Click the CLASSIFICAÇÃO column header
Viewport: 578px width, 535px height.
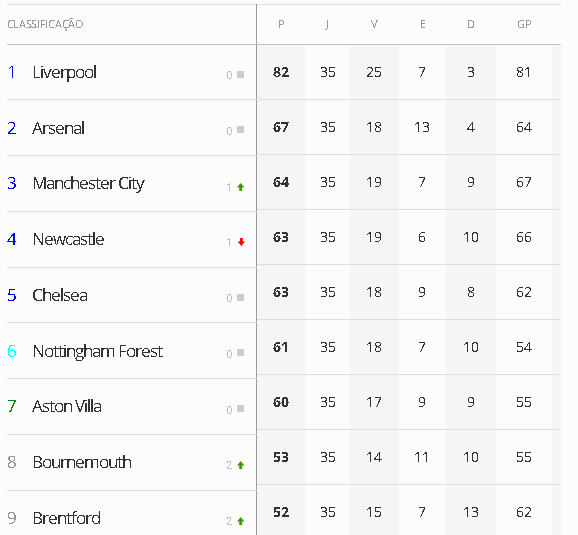[45, 24]
